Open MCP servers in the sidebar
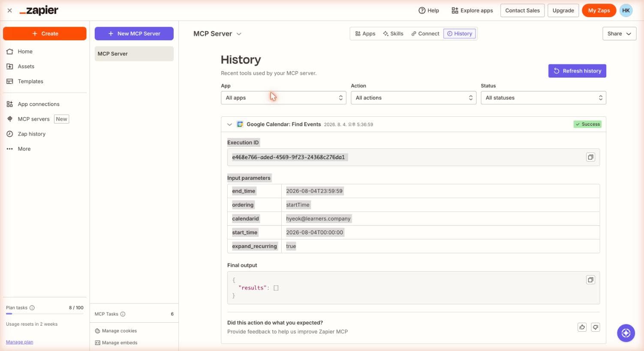This screenshot has width=644, height=351. pyautogui.click(x=33, y=119)
